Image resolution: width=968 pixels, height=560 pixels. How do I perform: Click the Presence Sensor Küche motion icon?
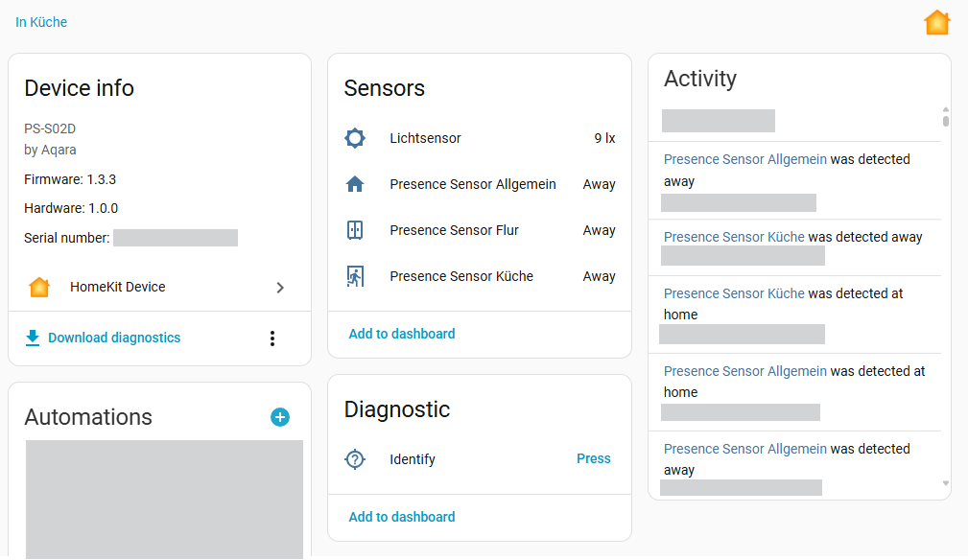click(355, 276)
